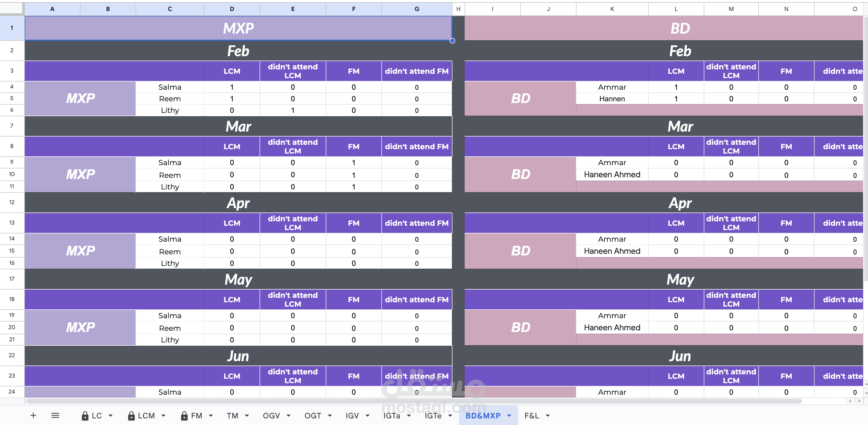The height and width of the screenshot is (425, 868).
Task: Click the lock icon on LCM tab
Action: click(131, 416)
